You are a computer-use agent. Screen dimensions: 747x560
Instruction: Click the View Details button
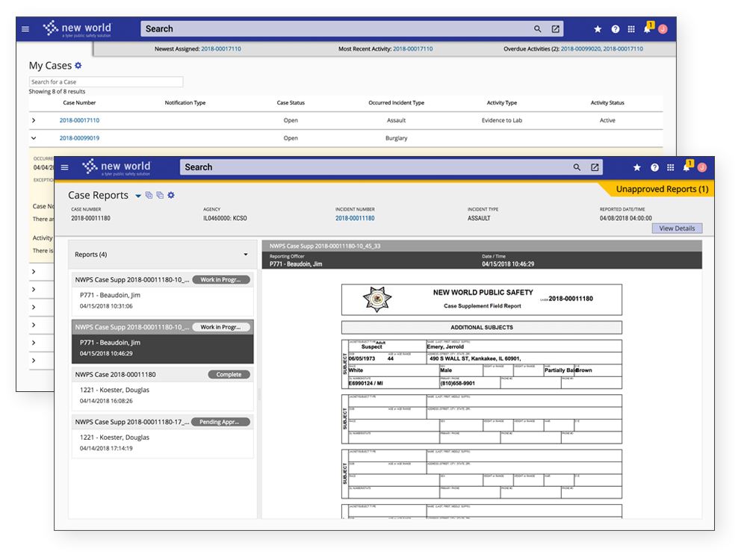[677, 228]
